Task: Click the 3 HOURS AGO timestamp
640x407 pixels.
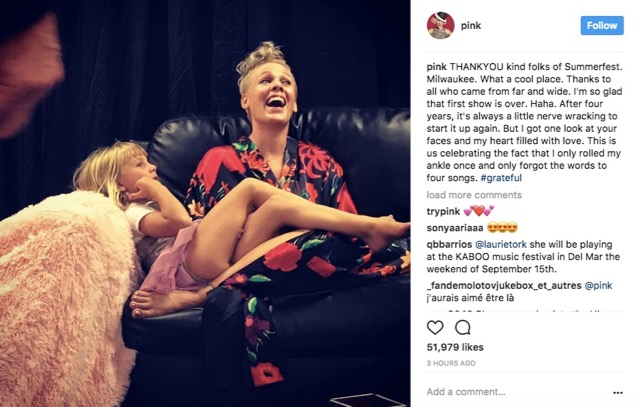Action: [x=451, y=363]
